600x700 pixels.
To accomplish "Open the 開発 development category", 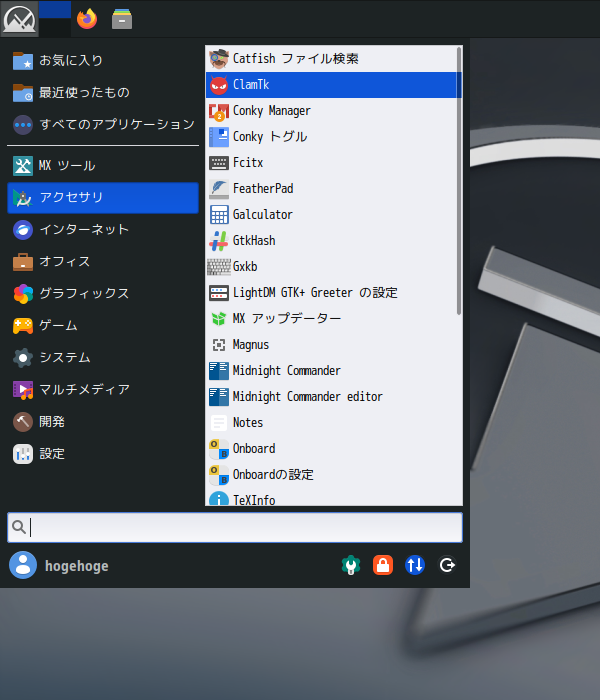I will [103, 422].
